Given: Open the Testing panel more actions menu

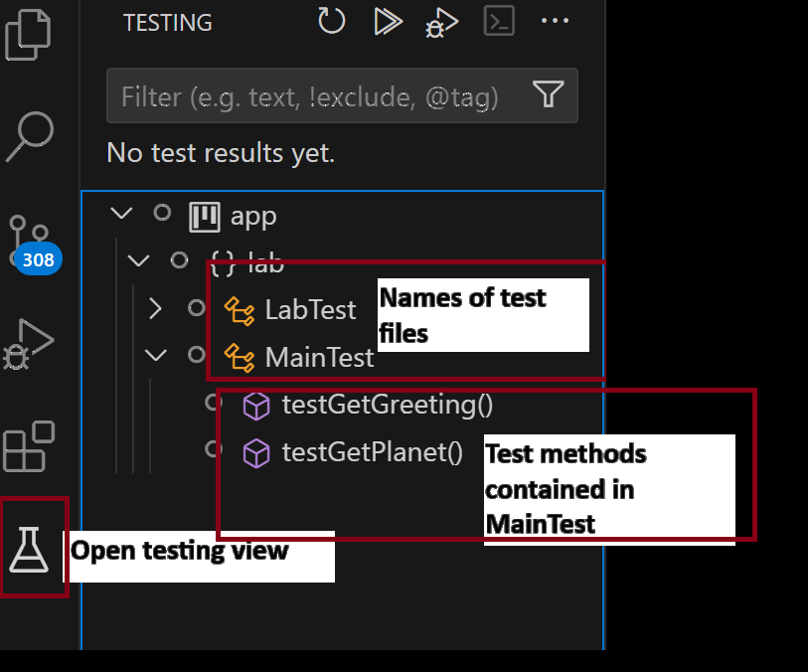Looking at the screenshot, I should coord(555,21).
